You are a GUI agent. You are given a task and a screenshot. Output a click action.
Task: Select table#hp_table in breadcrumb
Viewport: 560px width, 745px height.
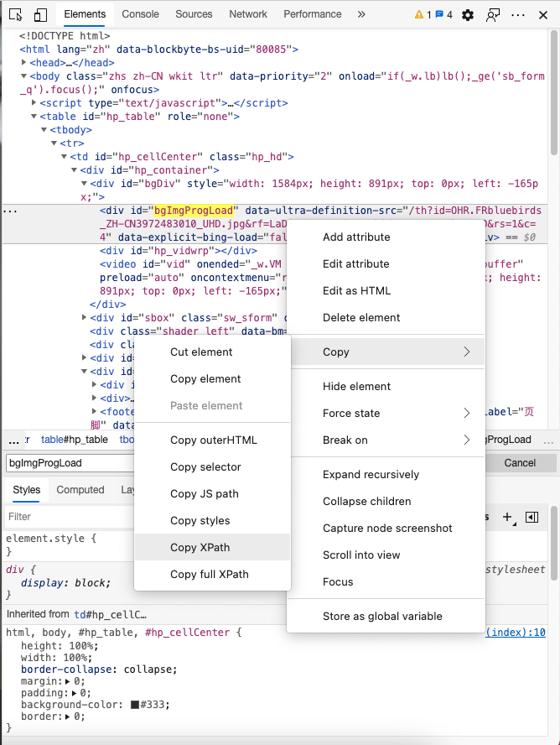point(75,440)
